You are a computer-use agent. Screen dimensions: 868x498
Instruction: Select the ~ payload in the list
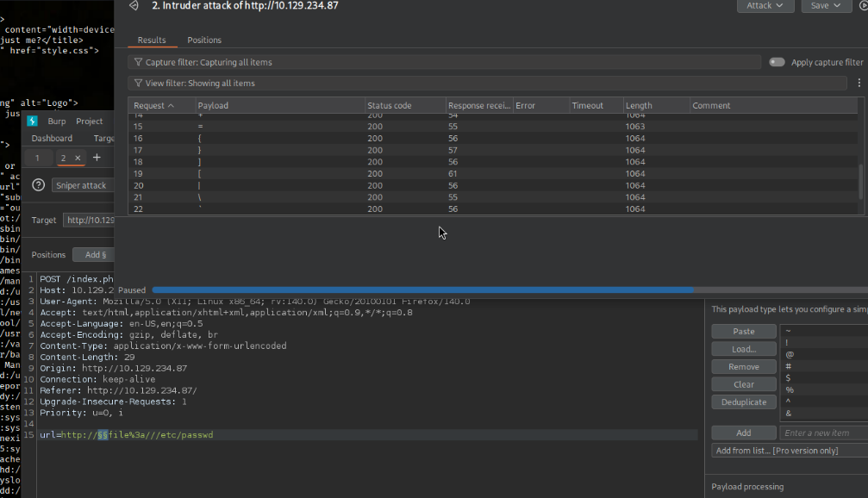(x=824, y=331)
